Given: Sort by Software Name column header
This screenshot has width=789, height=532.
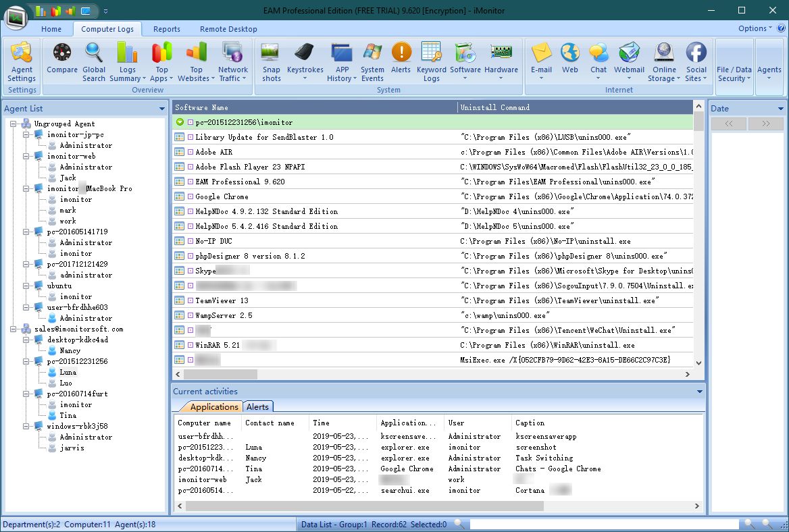Looking at the screenshot, I should click(x=315, y=107).
